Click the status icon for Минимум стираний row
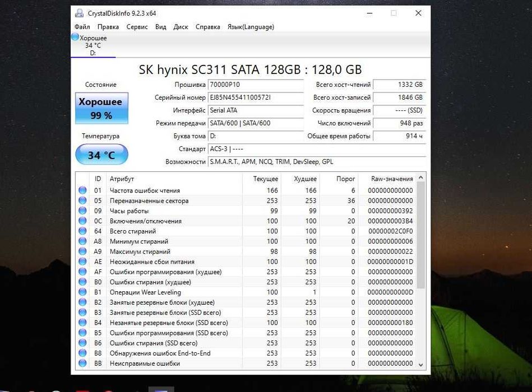 click(x=82, y=241)
